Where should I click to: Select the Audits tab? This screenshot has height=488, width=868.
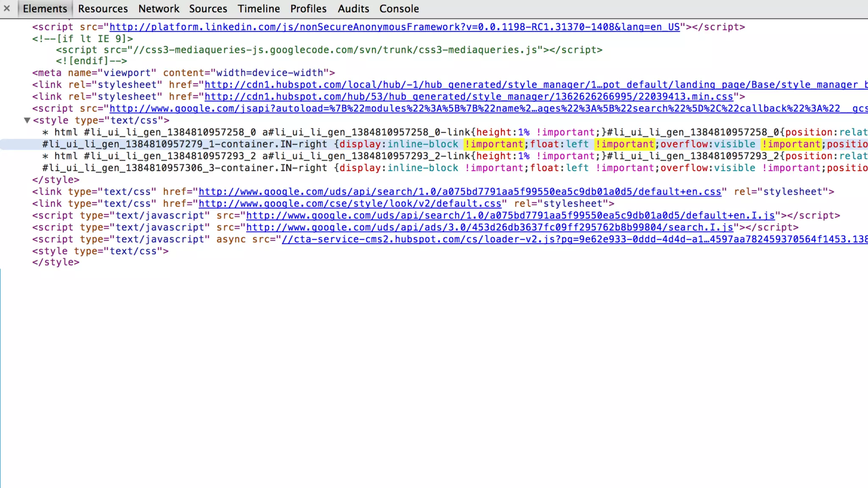pyautogui.click(x=353, y=8)
